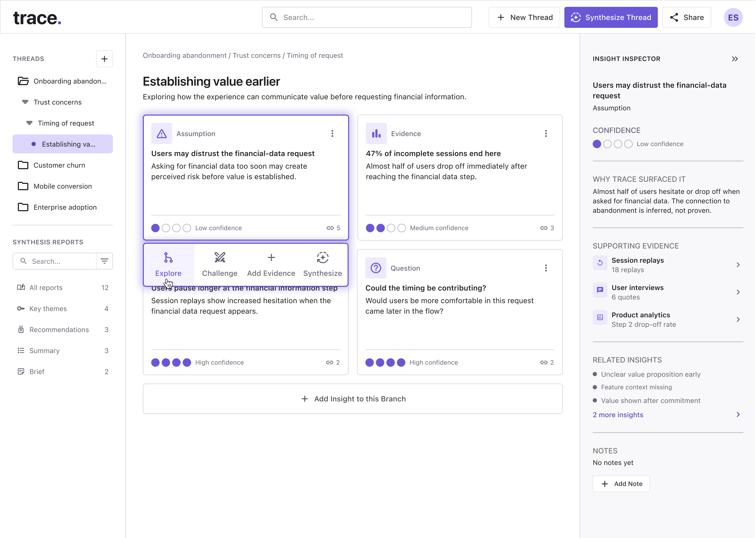Expand User interviews evidence details
The height and width of the screenshot is (538, 756).
click(x=738, y=292)
